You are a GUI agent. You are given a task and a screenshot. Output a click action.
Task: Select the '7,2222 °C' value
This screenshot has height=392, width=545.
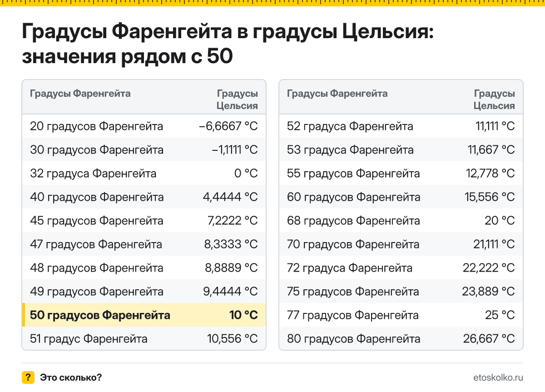(x=232, y=221)
